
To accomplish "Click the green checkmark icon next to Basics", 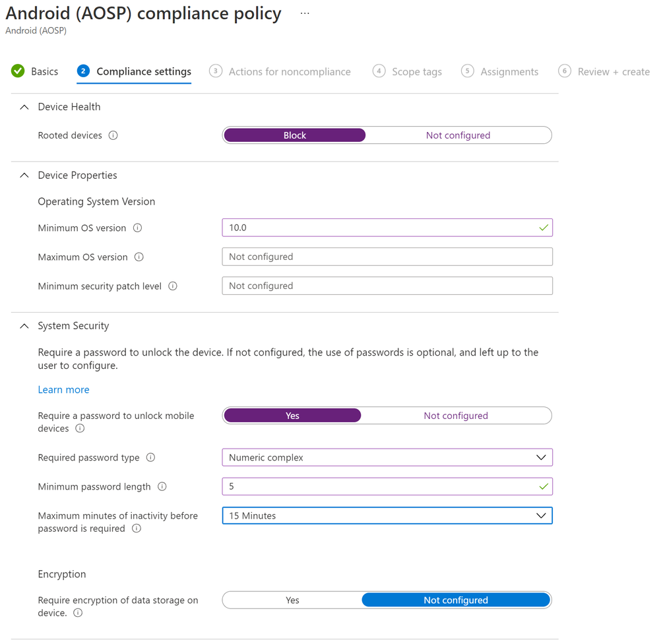I will tap(18, 71).
